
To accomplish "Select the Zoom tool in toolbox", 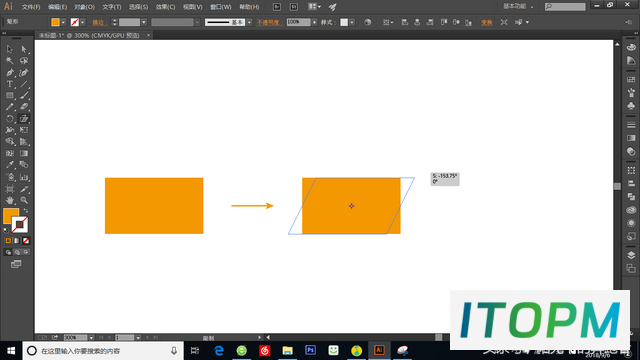I will [24, 200].
